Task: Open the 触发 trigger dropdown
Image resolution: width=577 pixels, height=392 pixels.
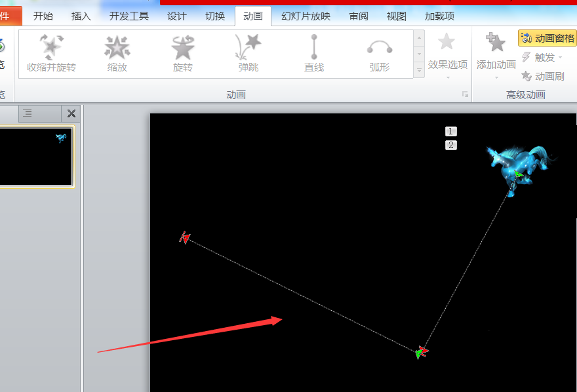Action: (x=542, y=58)
